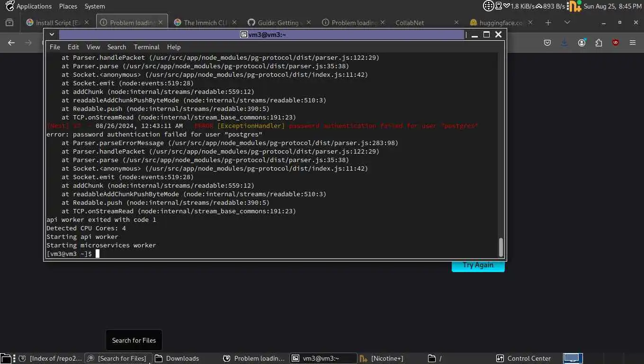This screenshot has height=364, width=644.
Task: Open the browser downloads panel
Action: click(x=564, y=43)
